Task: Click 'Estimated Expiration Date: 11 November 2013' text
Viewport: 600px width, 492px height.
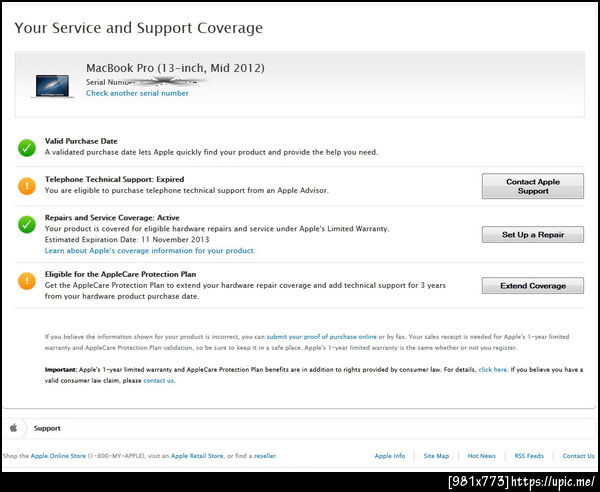Action: pyautogui.click(x=127, y=239)
